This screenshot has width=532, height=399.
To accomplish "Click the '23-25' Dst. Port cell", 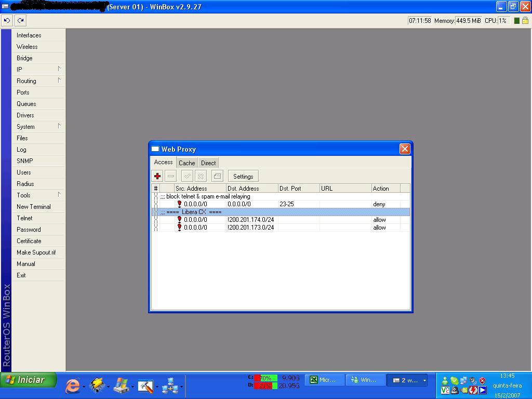I will [x=299, y=204].
